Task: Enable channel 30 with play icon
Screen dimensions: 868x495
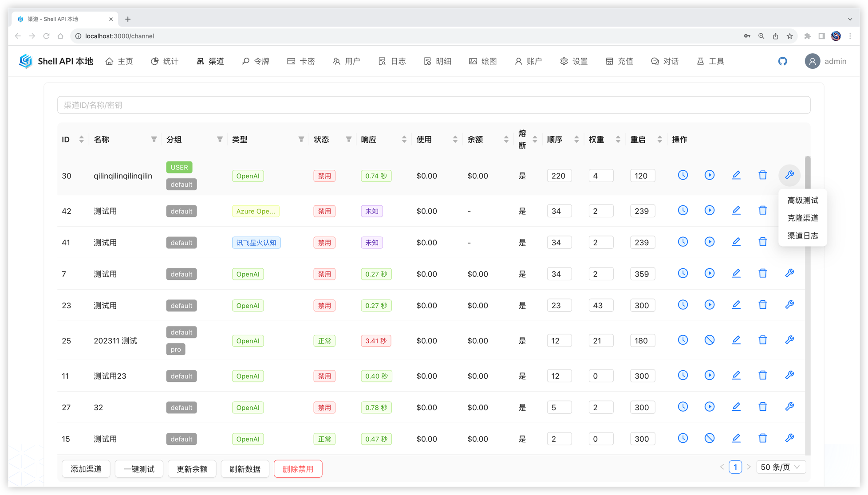Action: (x=709, y=175)
